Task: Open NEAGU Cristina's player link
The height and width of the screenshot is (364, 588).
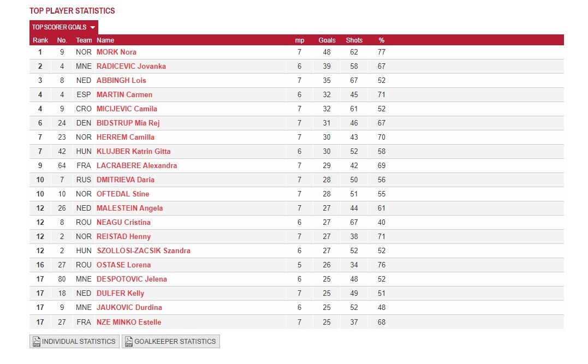Action: [123, 223]
